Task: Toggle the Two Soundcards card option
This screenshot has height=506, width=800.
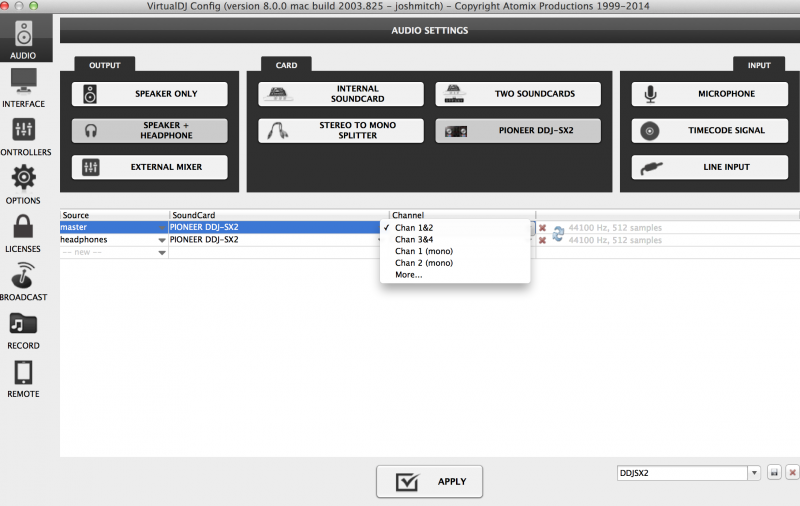Action: [x=518, y=94]
